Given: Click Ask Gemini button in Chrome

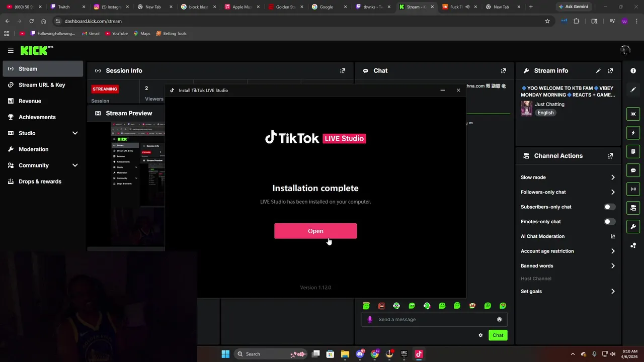Looking at the screenshot, I should pyautogui.click(x=573, y=7).
